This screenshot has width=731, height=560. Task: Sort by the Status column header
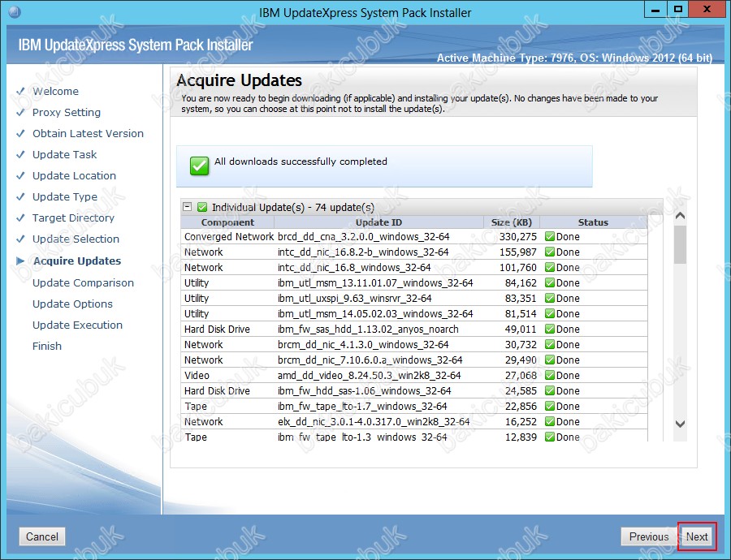(593, 222)
